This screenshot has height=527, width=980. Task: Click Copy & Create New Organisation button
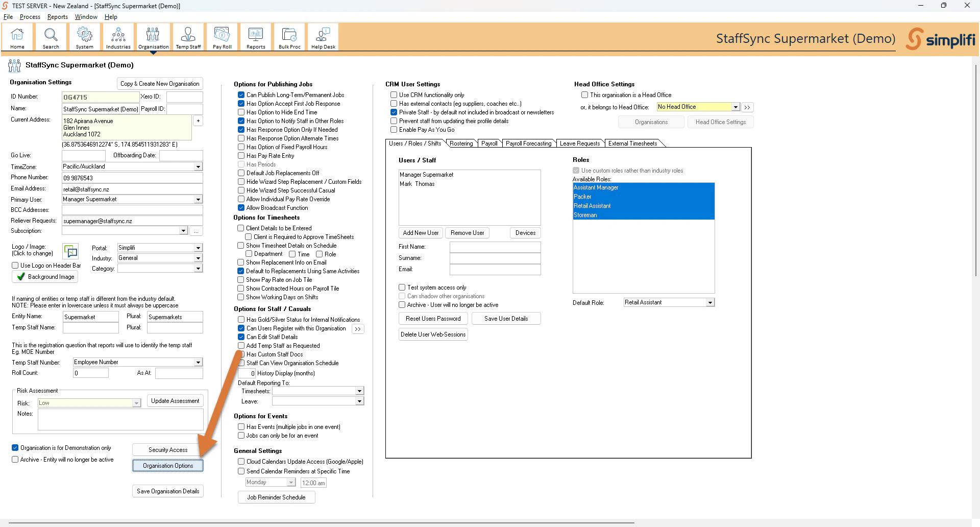[x=160, y=84]
